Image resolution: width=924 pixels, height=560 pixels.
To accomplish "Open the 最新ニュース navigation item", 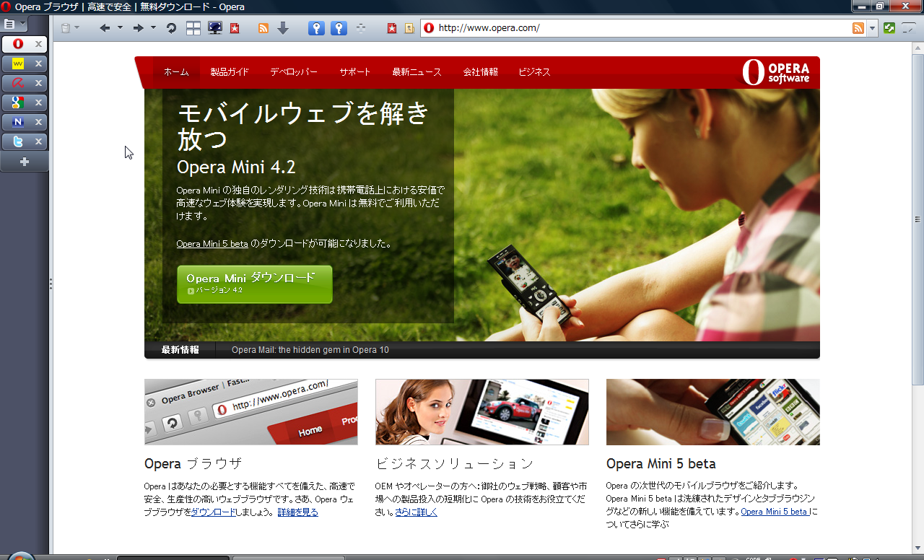I will click(417, 72).
